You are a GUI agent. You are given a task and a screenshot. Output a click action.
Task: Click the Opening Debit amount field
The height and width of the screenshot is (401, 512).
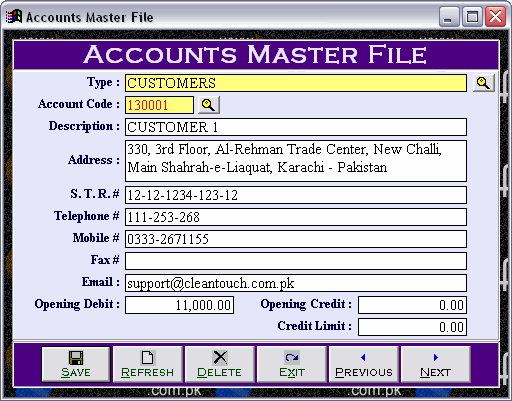point(179,305)
